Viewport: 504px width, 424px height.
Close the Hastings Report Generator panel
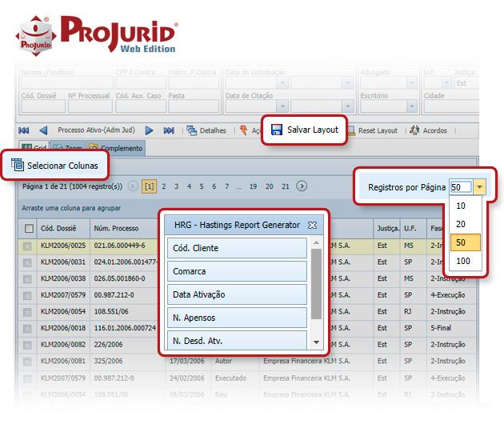point(313,225)
